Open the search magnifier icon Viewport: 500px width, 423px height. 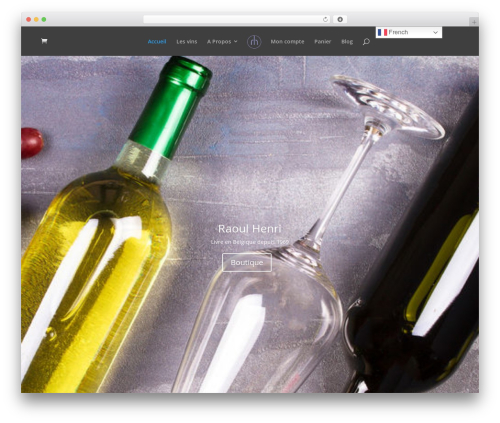(366, 42)
